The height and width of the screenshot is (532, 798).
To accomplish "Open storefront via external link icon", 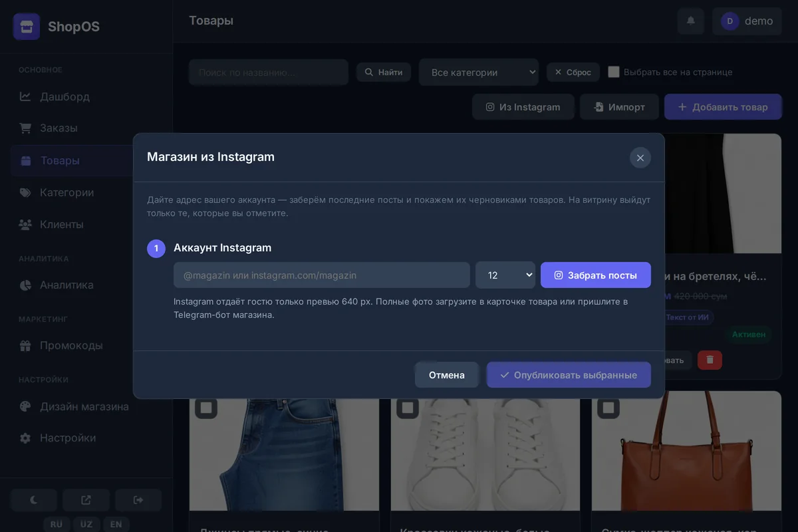I will click(86, 500).
